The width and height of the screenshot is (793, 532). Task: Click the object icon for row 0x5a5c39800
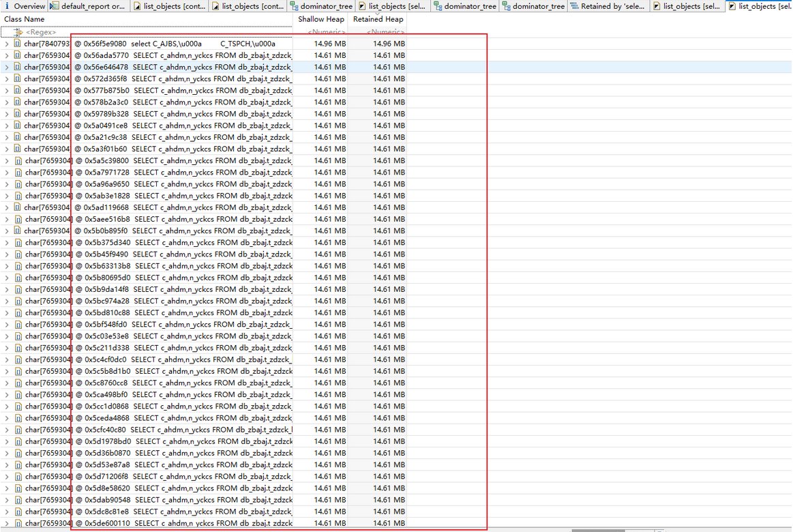[x=18, y=161]
